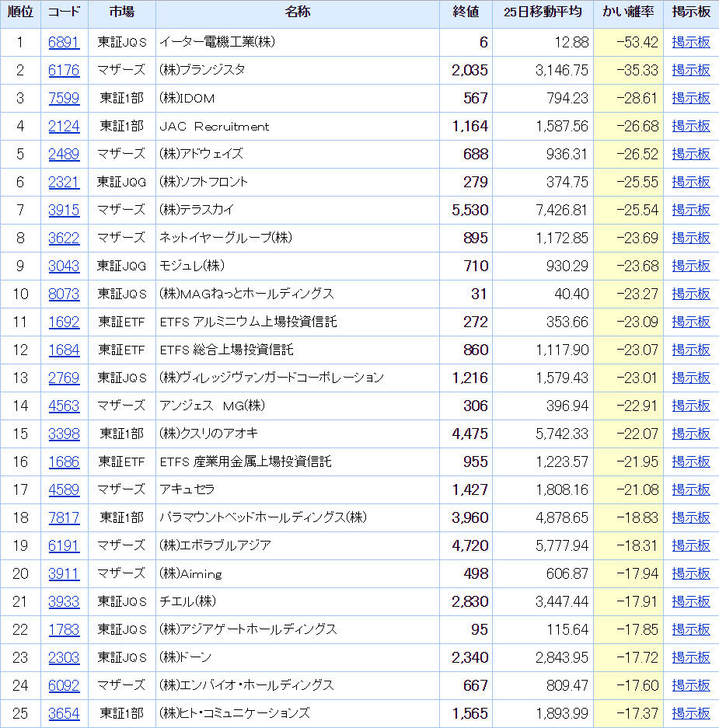Open 掲示板 link for アンジェス MG
719x728 pixels.
point(691,406)
